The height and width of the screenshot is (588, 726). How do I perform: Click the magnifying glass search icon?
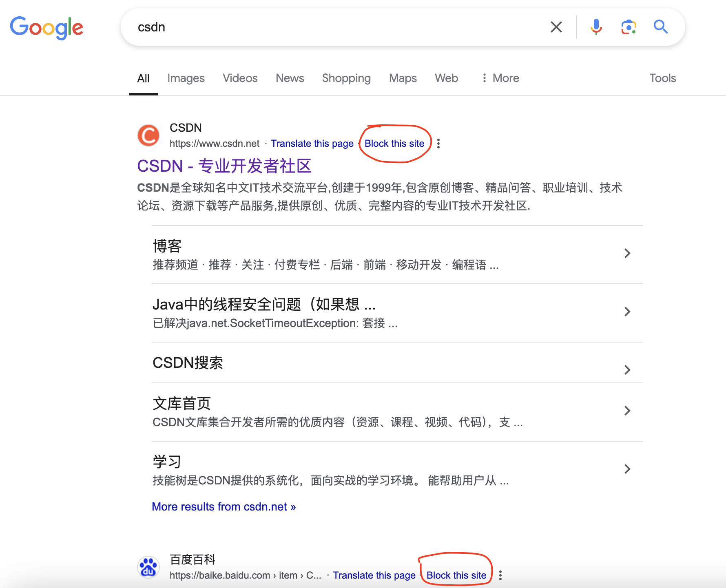point(660,27)
